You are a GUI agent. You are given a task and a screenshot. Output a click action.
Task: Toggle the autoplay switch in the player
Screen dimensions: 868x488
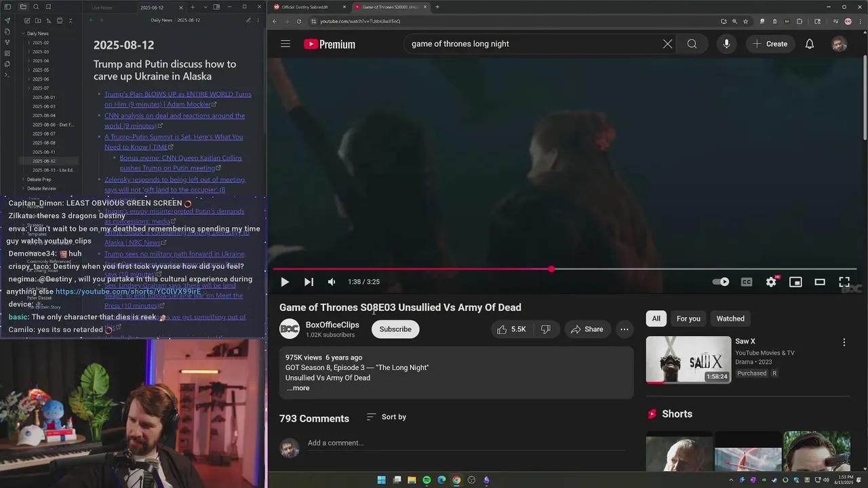[x=721, y=282]
